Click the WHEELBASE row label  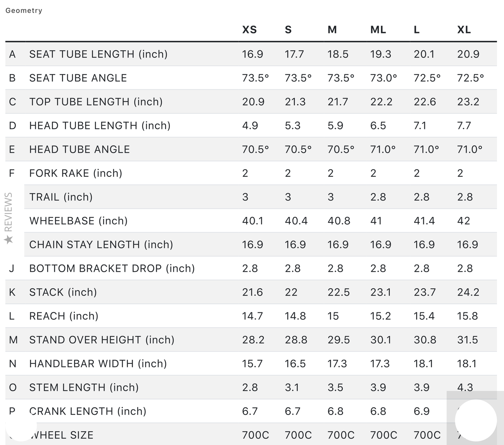(x=78, y=221)
